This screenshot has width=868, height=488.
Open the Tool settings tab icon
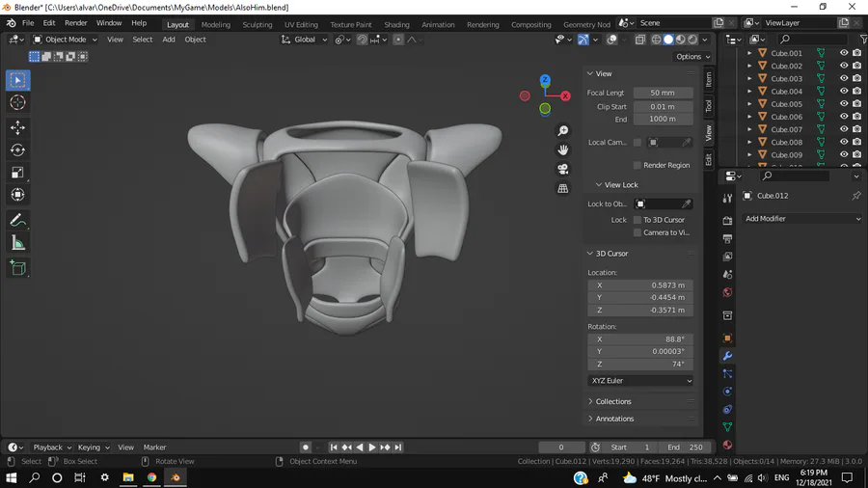coord(727,198)
